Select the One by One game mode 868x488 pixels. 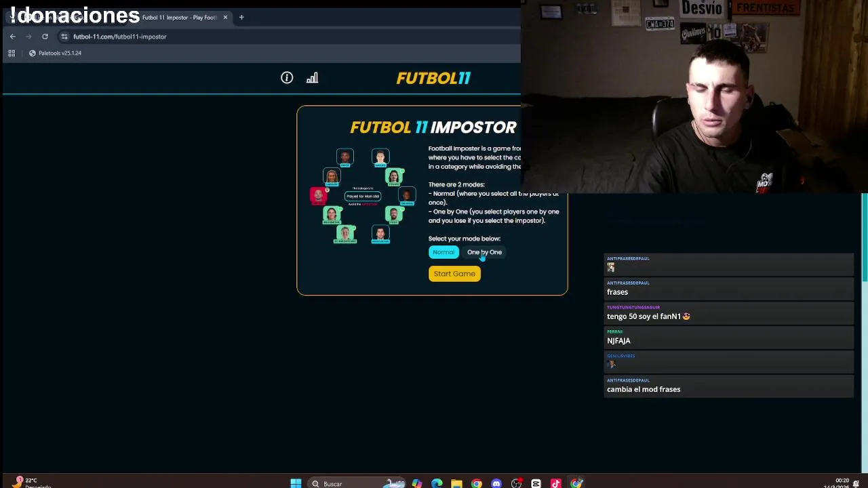484,252
